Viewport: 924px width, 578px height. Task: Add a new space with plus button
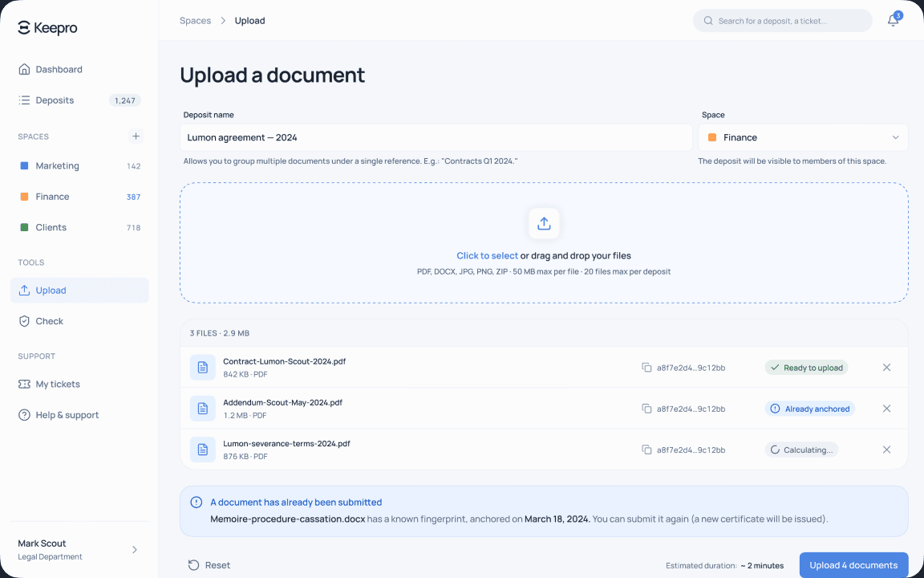pos(136,136)
